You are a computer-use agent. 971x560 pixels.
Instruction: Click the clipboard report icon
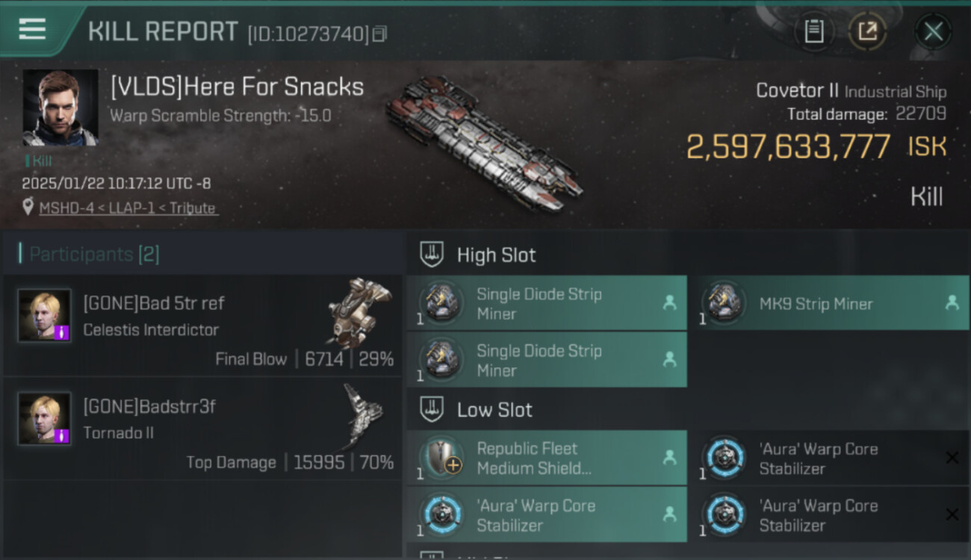tap(813, 31)
